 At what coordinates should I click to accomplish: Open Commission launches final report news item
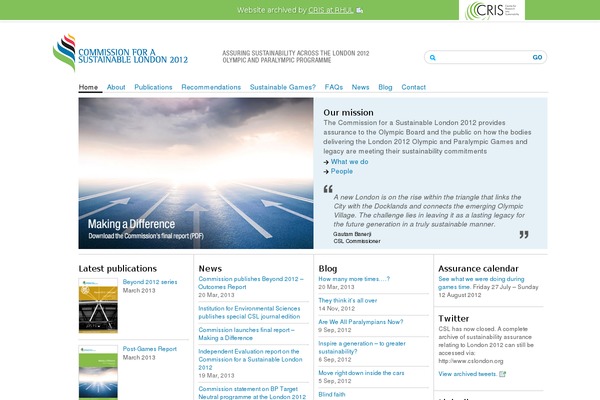point(246,334)
